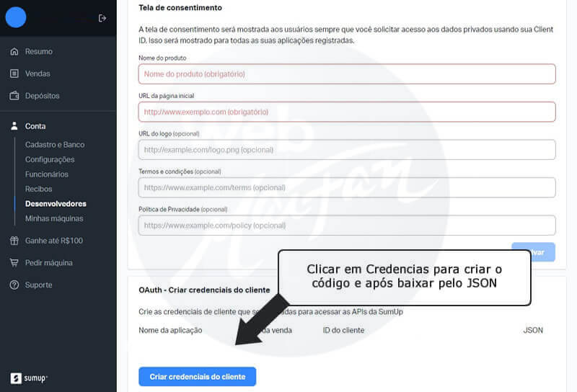Select Funcionários in the sidebar
Viewport: 577px width, 392px height.
pyautogui.click(x=47, y=174)
